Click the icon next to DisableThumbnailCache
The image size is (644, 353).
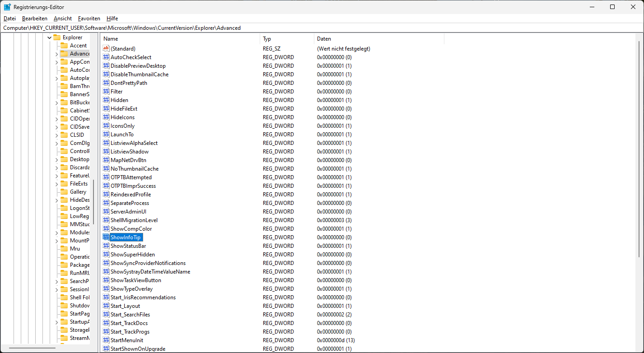click(x=106, y=74)
